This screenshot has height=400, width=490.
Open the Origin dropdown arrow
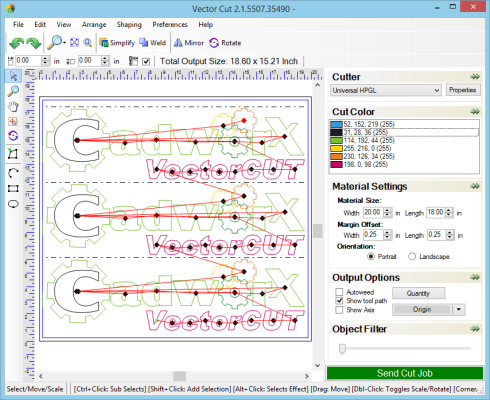459,310
